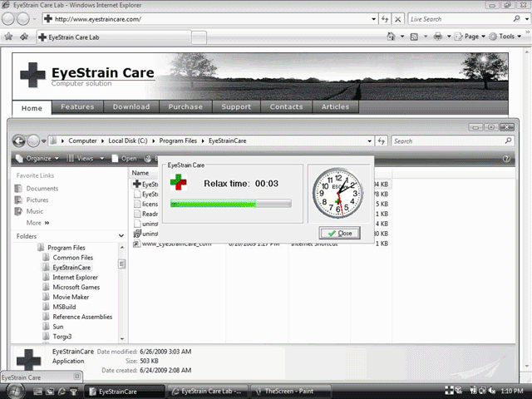The height and width of the screenshot is (399, 532).
Task: Select Microsoft Games folder in tree
Action: click(x=76, y=287)
